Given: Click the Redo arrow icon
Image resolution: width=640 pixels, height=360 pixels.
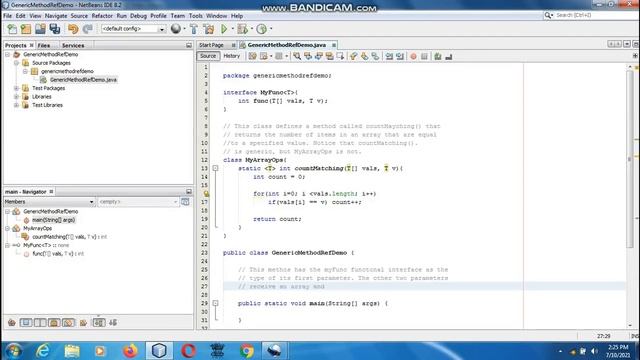Looking at the screenshot, I should [87, 29].
